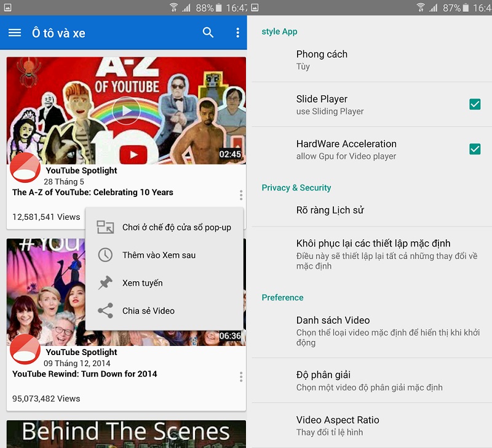Tap YouTube Spotlight name above 09 Tháng 12
The height and width of the screenshot is (448, 492).
[81, 352]
